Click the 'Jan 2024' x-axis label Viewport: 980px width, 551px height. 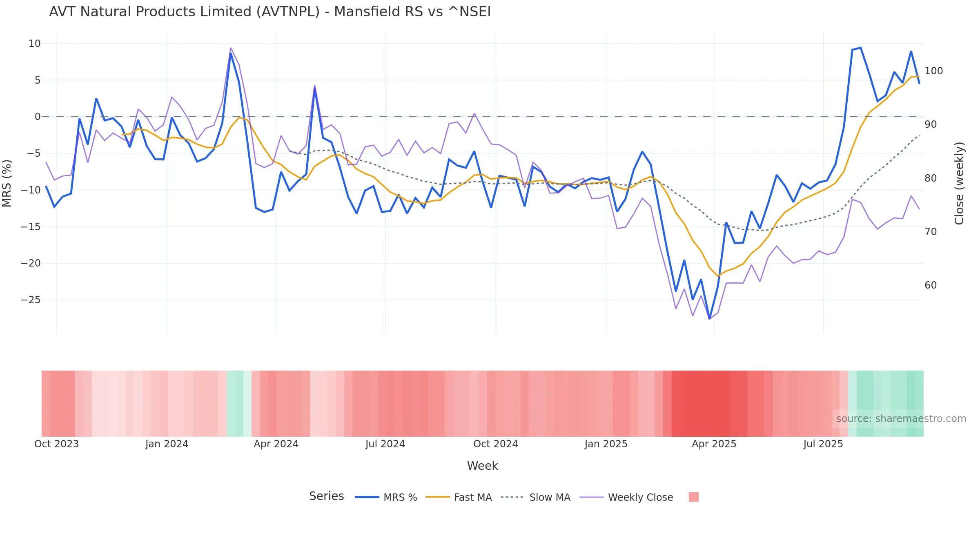click(x=167, y=444)
